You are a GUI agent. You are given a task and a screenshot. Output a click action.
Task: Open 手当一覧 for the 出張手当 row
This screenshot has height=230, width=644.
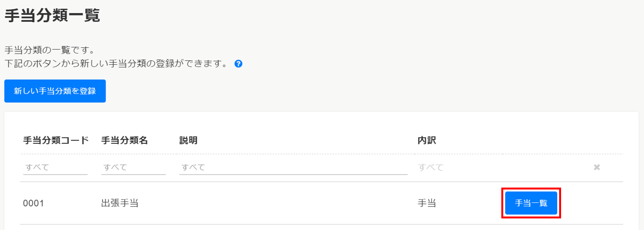click(531, 203)
